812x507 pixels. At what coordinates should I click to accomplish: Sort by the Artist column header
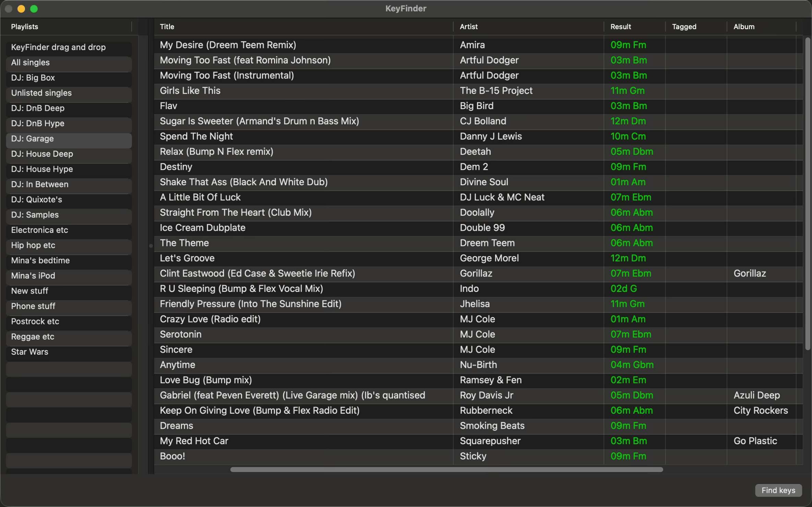tap(468, 27)
